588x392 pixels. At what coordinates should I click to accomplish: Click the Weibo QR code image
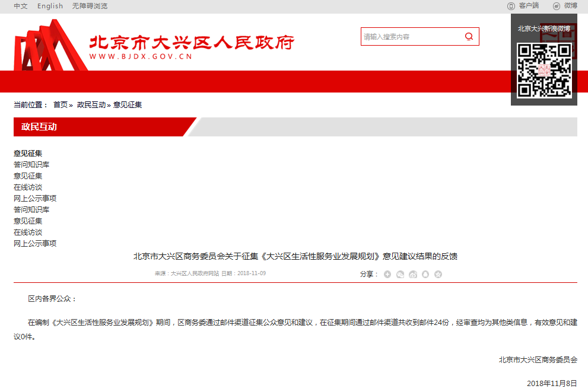coord(544,71)
